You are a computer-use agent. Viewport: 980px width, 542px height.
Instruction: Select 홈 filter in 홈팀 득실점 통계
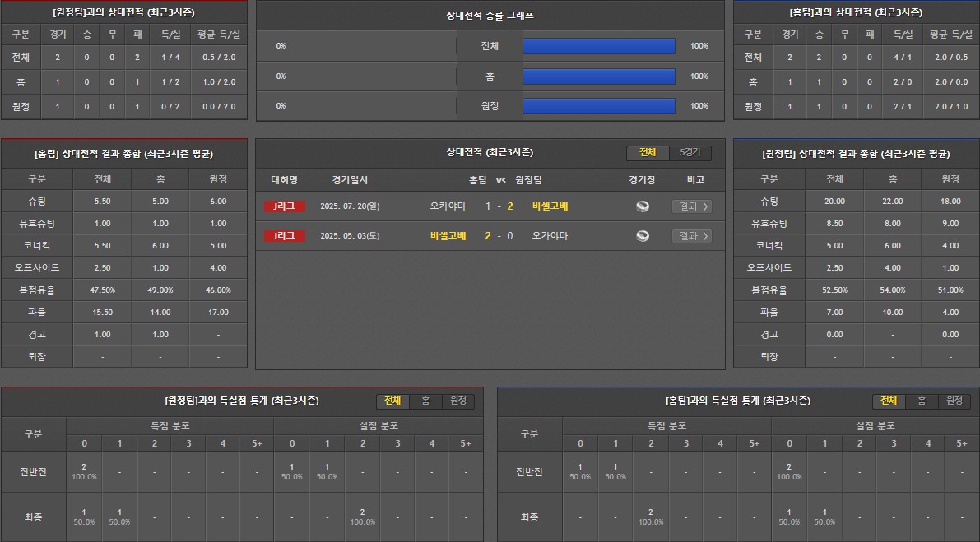coord(922,401)
